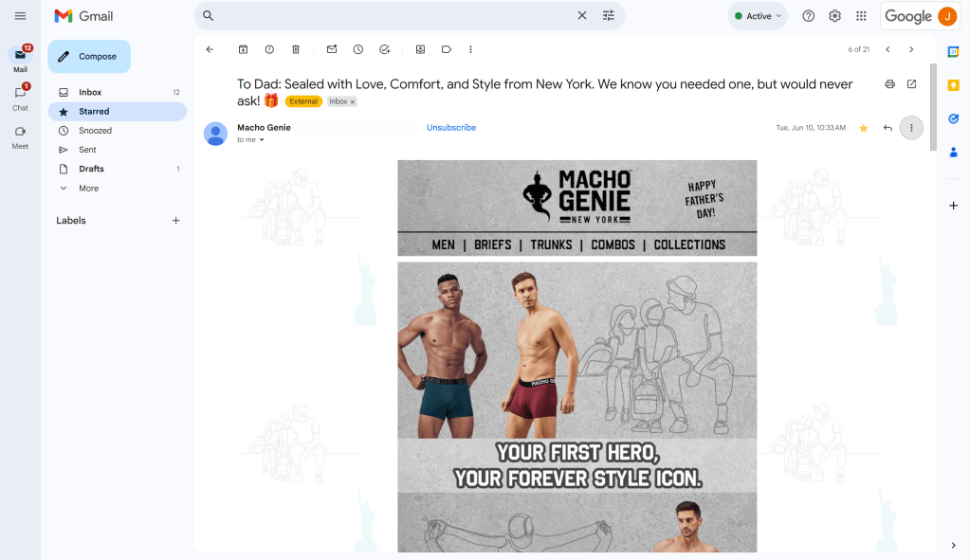Snooze this email with the clock icon
The height and width of the screenshot is (560, 970).
[x=358, y=49]
